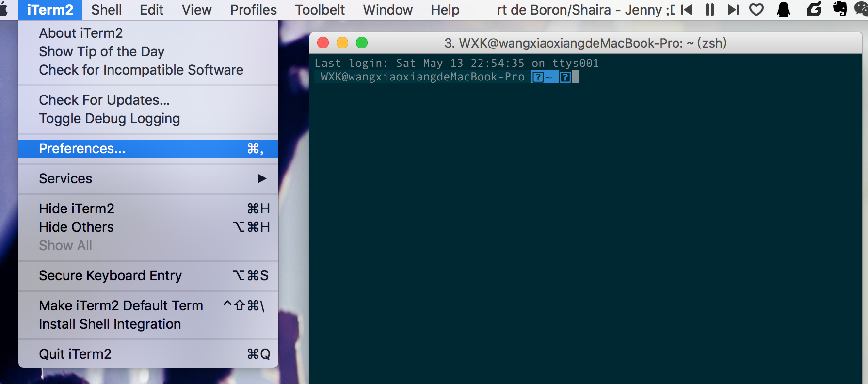
Task: Open the Profiles menu
Action: [253, 10]
